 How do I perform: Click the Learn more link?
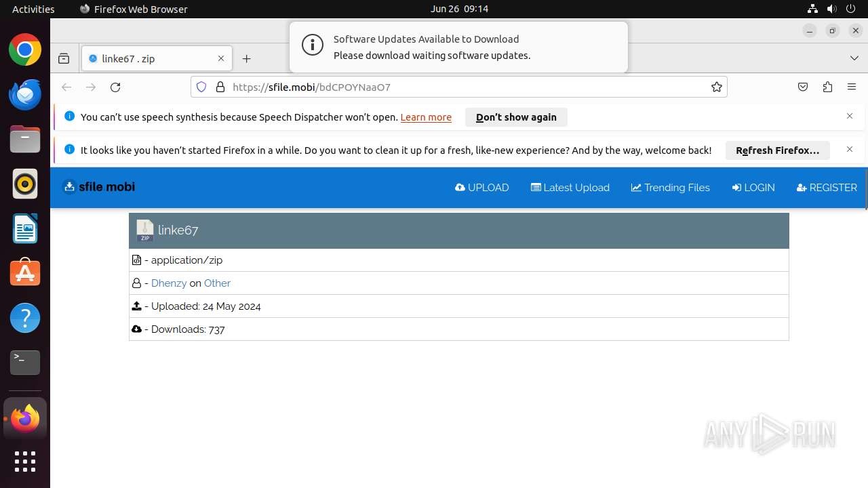point(426,117)
